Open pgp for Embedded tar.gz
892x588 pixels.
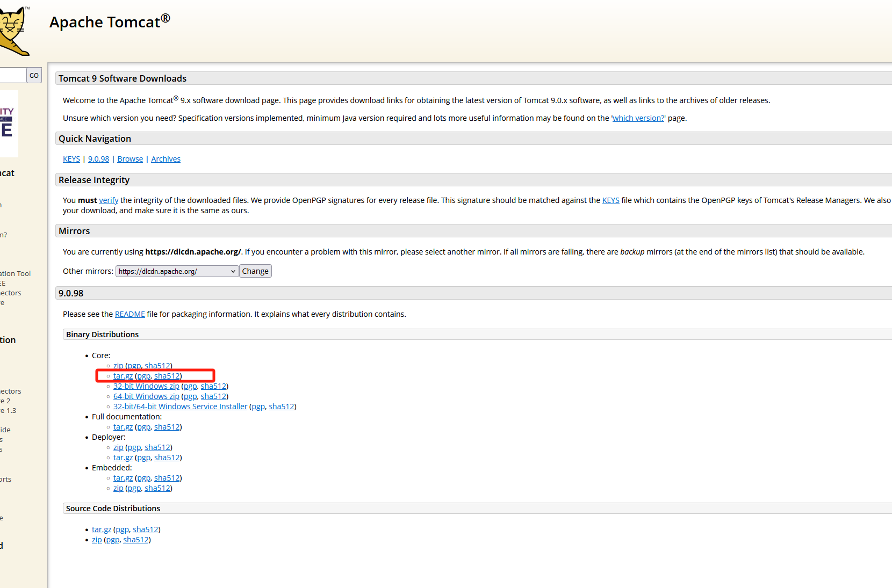(x=144, y=478)
